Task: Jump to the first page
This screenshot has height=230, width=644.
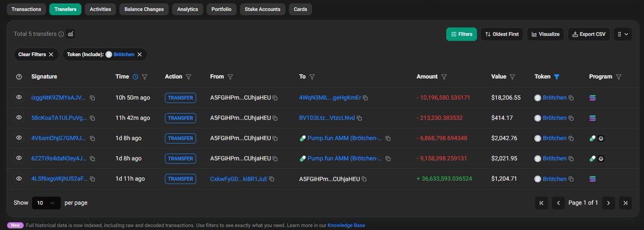Action: pyautogui.click(x=541, y=203)
